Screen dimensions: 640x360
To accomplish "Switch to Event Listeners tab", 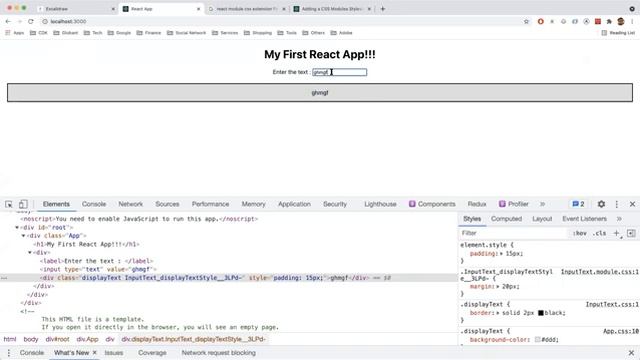I will [584, 219].
